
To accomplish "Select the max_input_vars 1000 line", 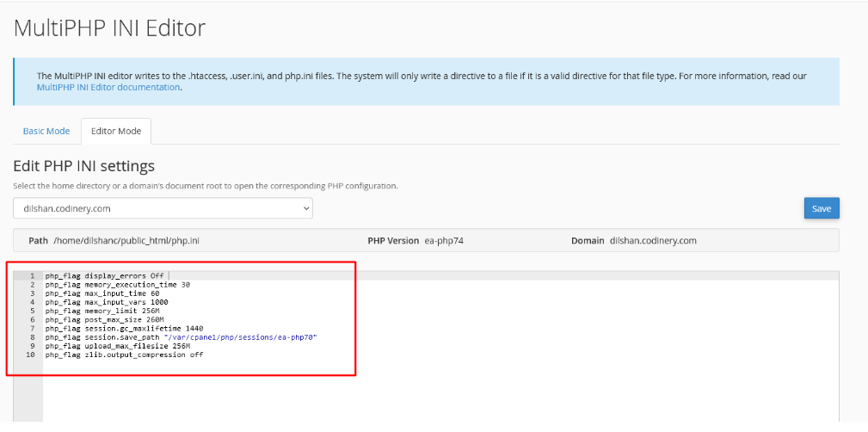I will [107, 302].
